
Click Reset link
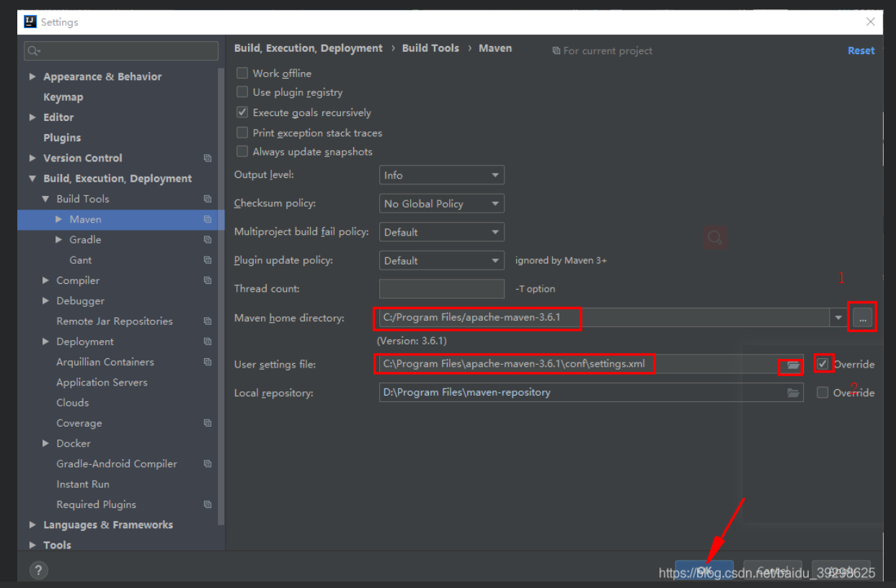pyautogui.click(x=861, y=50)
